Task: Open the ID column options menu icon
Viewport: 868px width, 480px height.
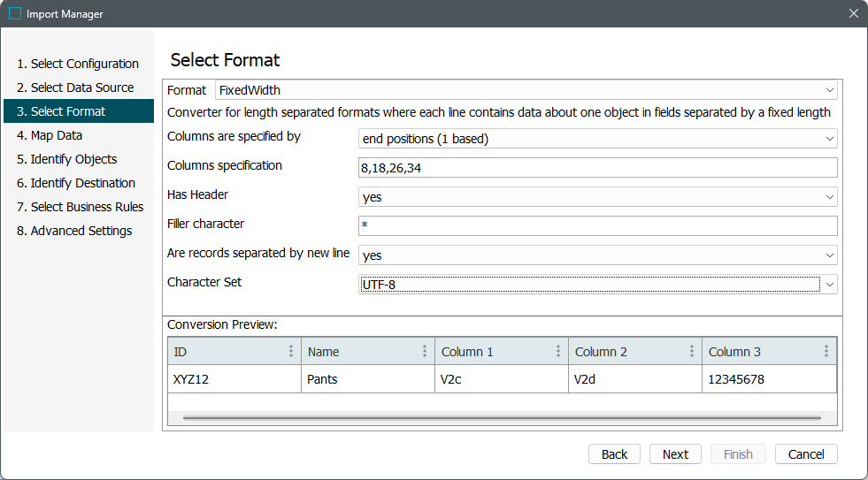Action: 291,351
